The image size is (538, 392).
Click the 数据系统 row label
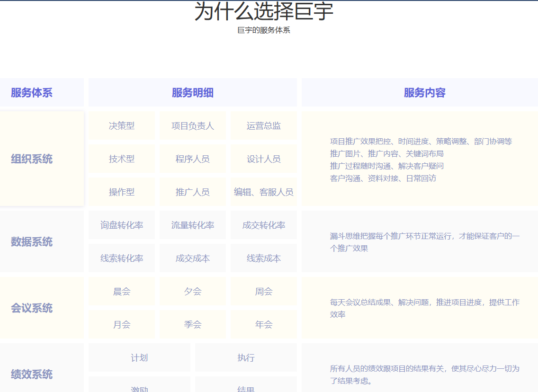pos(42,241)
